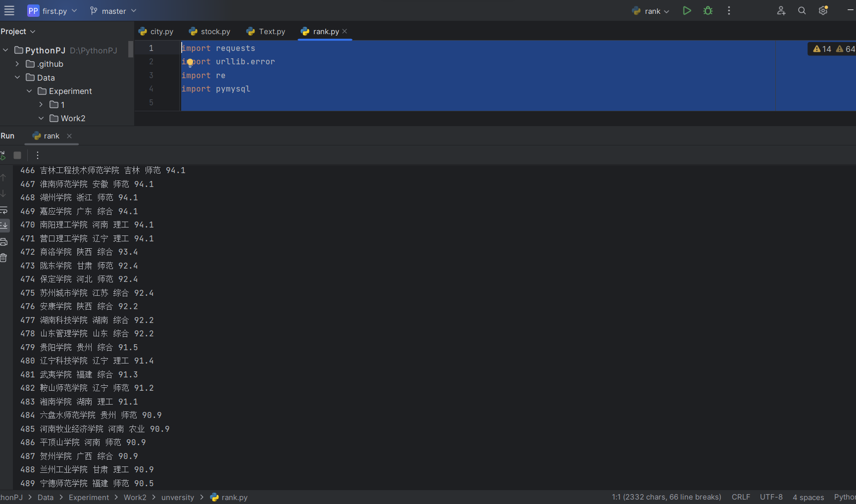Viewport: 856px width, 504px height.
Task: Expand folder 1 in the project tree
Action: [41, 104]
